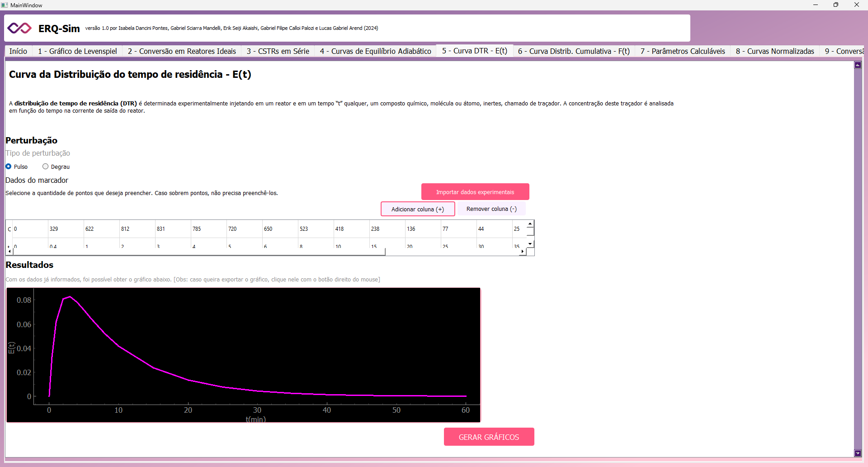Select the Degrau perturbation radio button
The image size is (868, 467).
[x=45, y=167]
